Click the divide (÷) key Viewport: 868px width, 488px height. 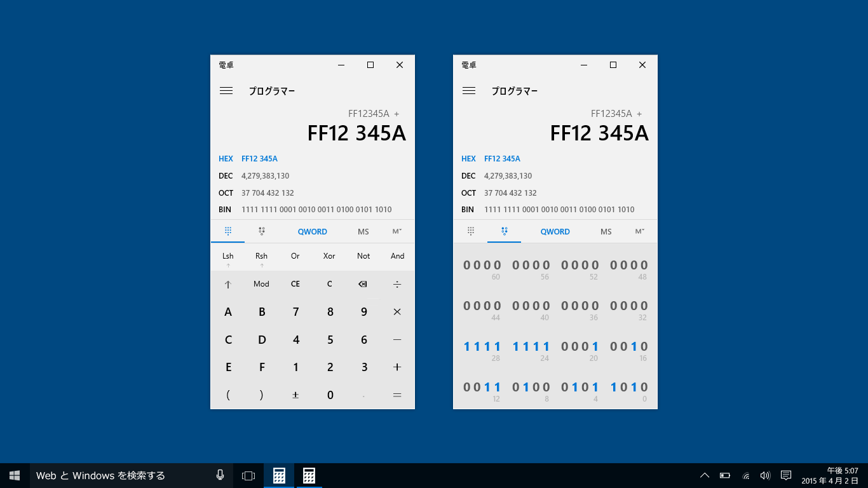click(397, 284)
